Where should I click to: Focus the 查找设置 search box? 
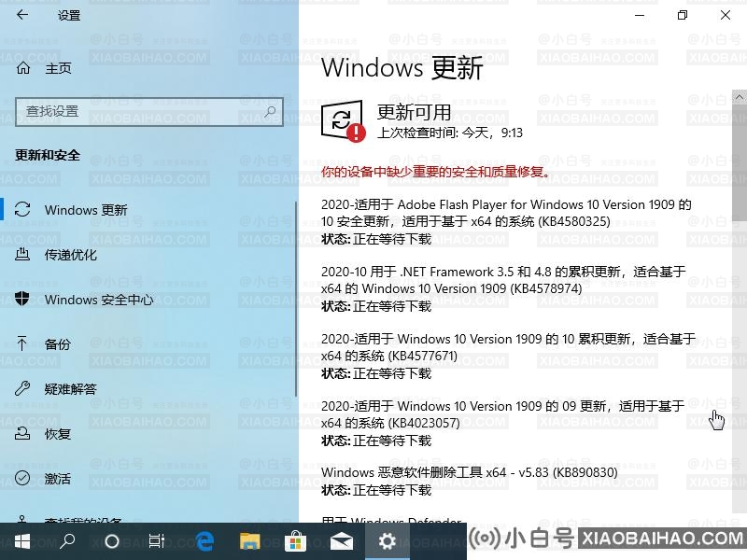pos(149,112)
